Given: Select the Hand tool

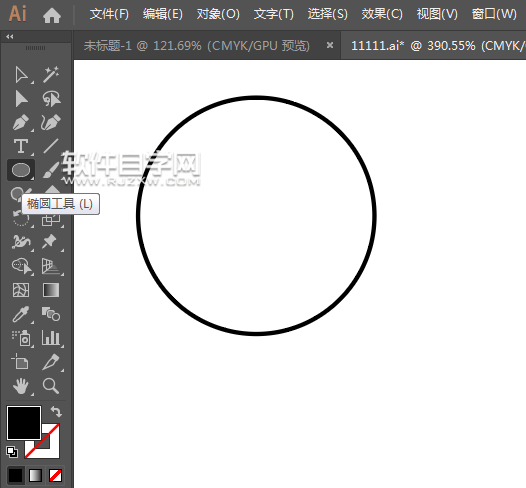Looking at the screenshot, I should tap(21, 386).
